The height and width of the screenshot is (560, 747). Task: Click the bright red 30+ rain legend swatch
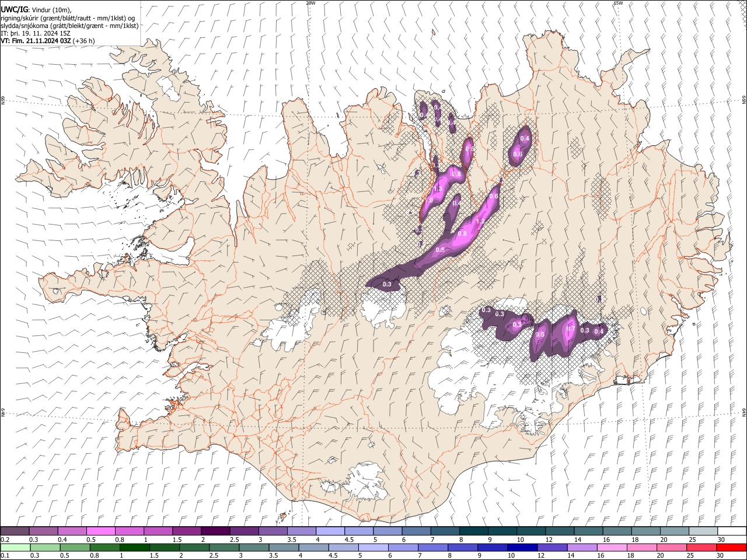(732, 547)
